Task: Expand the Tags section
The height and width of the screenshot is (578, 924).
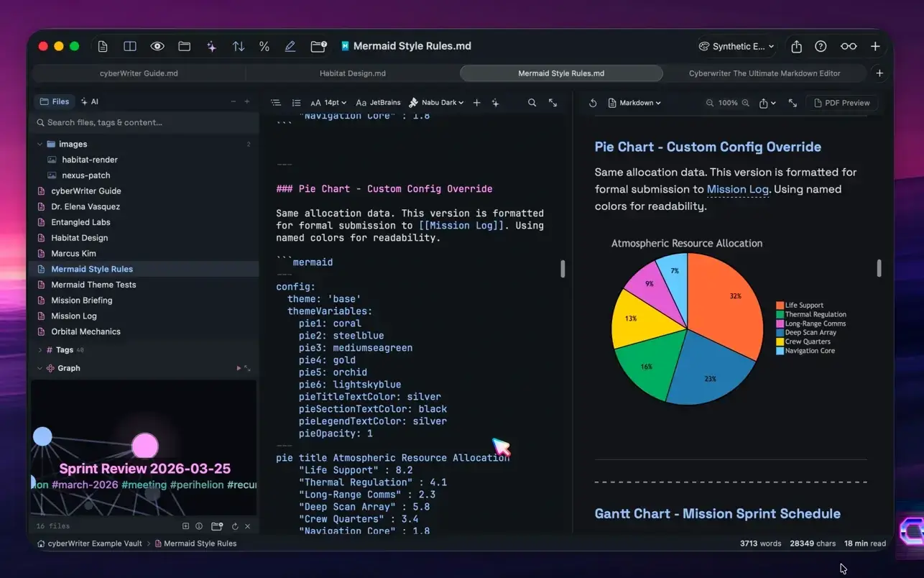Action: click(40, 350)
